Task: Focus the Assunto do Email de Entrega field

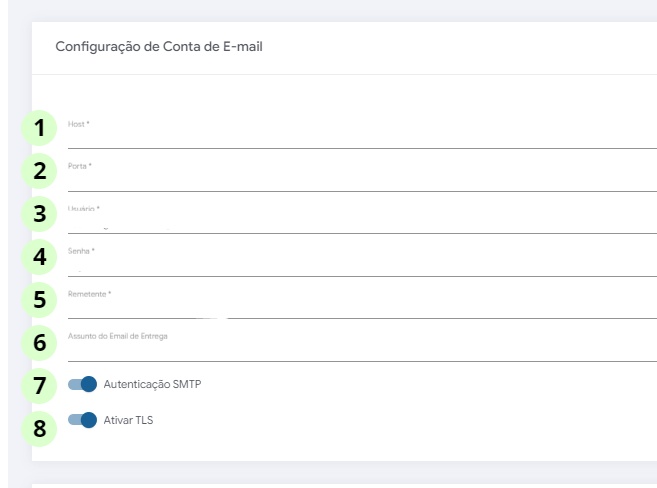Action: [360, 351]
